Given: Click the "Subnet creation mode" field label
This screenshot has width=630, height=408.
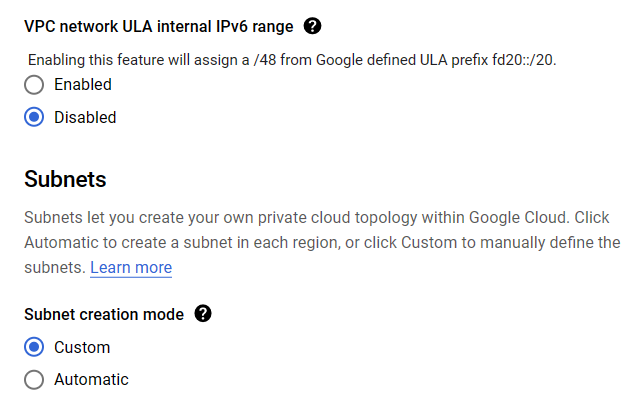Looking at the screenshot, I should pyautogui.click(x=104, y=314).
